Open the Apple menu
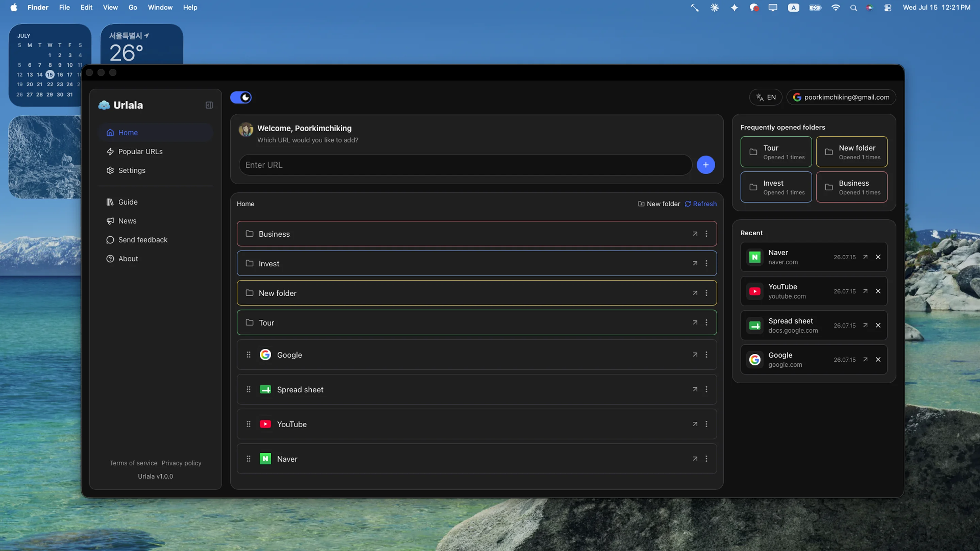The height and width of the screenshot is (551, 980). [x=14, y=7]
